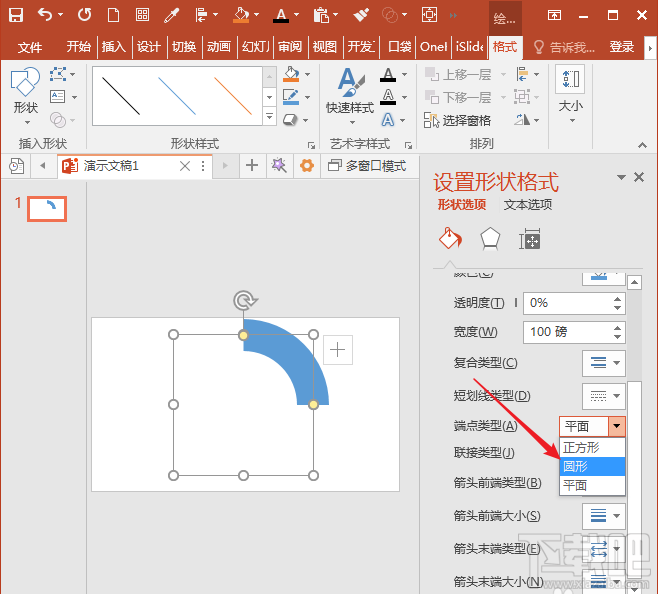Open Size & Properties icon in pane
The height and width of the screenshot is (594, 658).
[529, 238]
